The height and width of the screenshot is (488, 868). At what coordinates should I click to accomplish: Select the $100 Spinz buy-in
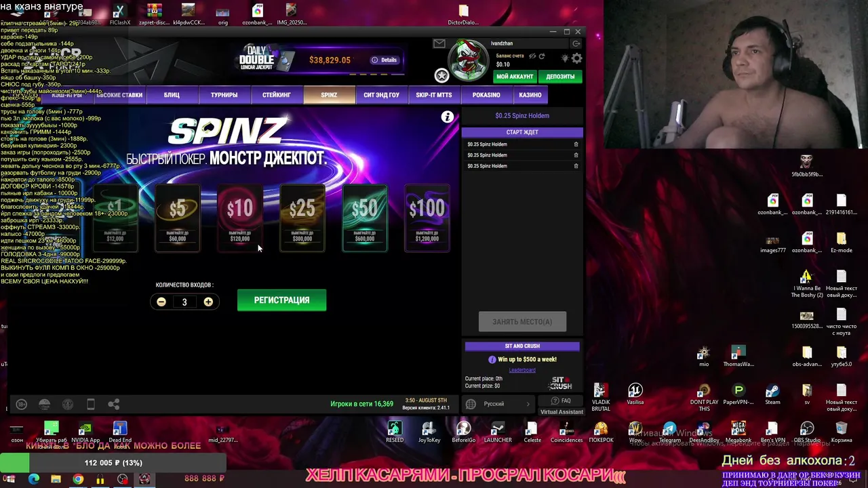tap(427, 218)
